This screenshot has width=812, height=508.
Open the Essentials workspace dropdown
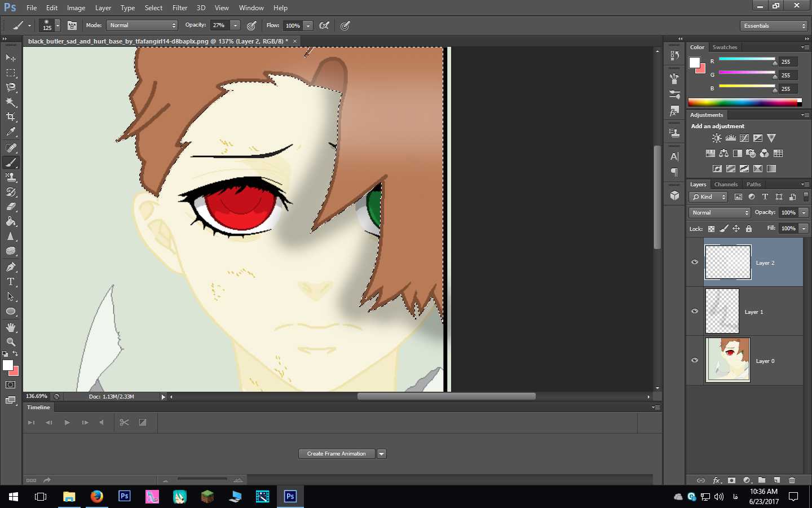[x=774, y=25]
